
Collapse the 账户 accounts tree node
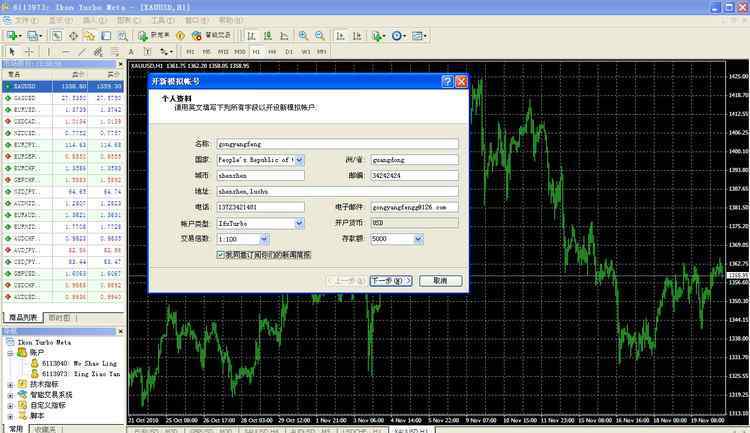click(x=10, y=353)
